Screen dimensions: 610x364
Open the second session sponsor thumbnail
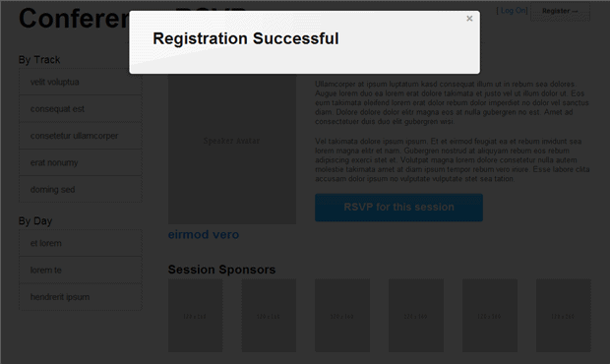pos(269,316)
